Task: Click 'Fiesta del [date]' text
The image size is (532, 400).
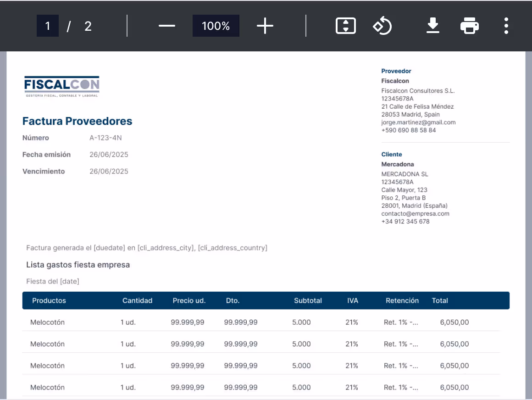Action: click(x=53, y=281)
